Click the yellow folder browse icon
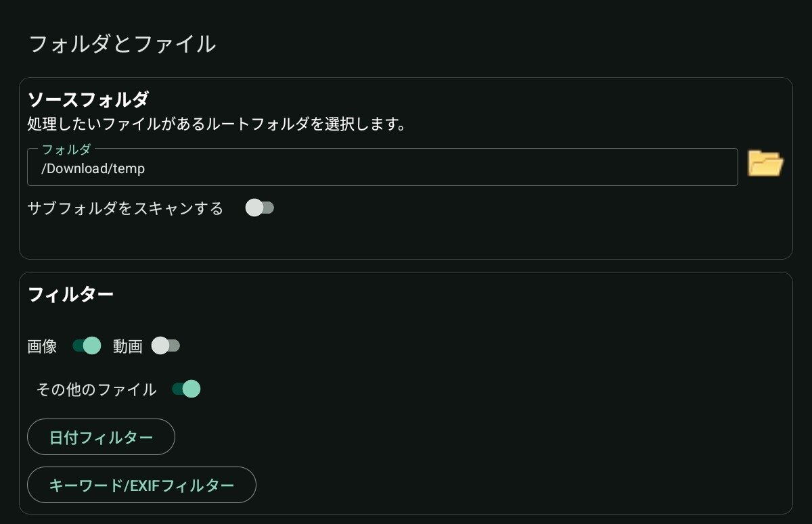The image size is (812, 524). [765, 164]
